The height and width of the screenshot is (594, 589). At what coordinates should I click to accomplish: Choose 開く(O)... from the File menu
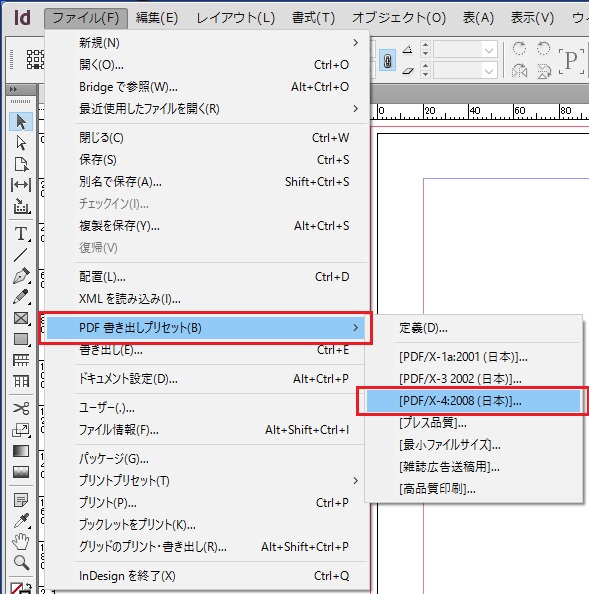(x=207, y=65)
